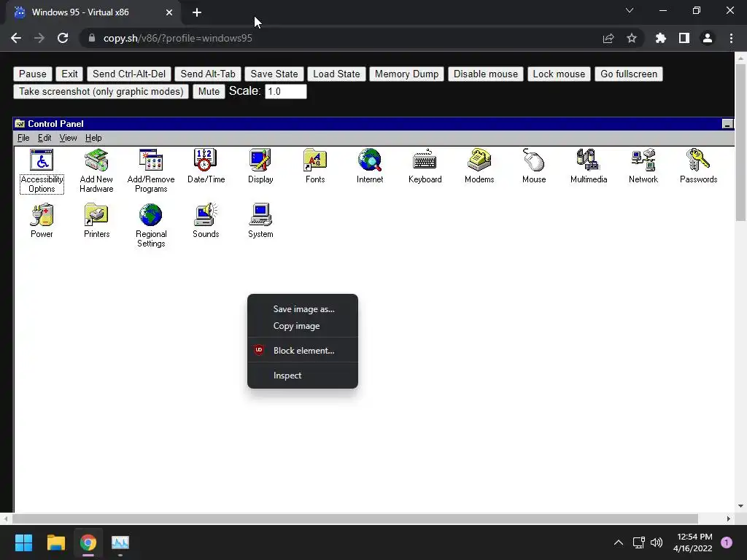Click the Load State button

point(336,74)
